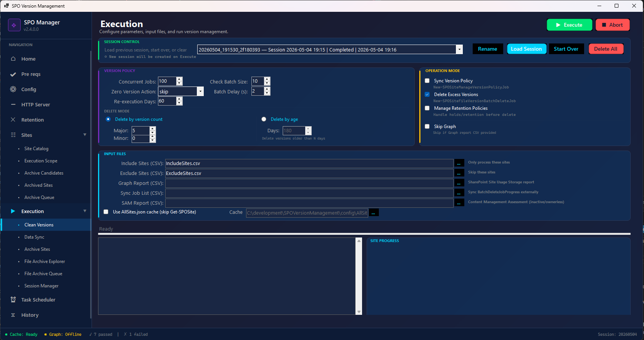
Task: Decrease Re-execution Days value
Action: click(179, 103)
